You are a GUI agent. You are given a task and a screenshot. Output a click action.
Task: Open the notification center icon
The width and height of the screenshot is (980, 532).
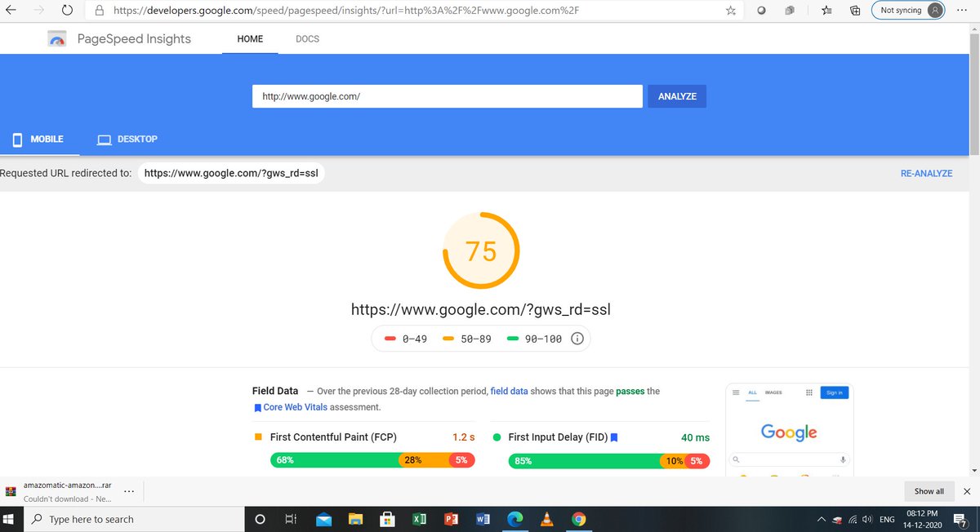tap(962, 519)
